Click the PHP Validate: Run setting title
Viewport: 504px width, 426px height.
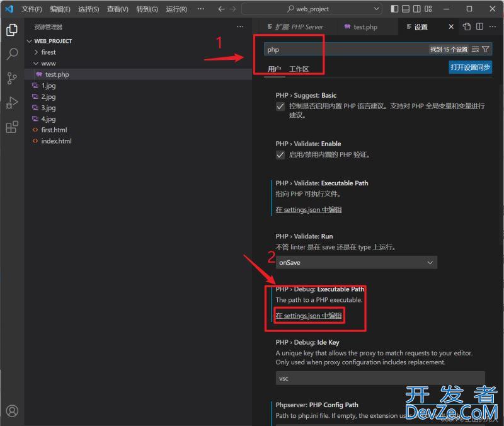tap(304, 236)
